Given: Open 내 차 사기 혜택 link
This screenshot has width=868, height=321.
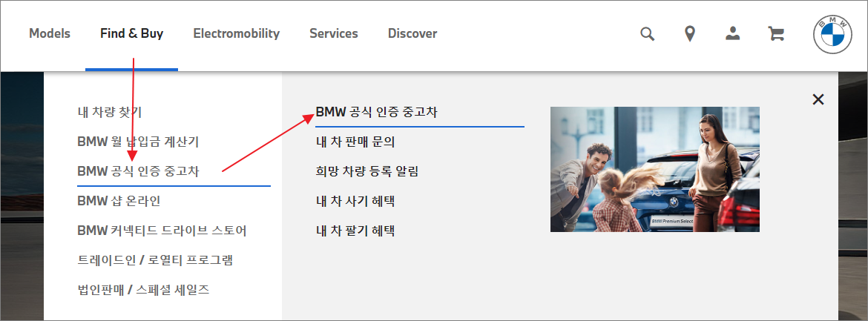Looking at the screenshot, I should pyautogui.click(x=355, y=200).
